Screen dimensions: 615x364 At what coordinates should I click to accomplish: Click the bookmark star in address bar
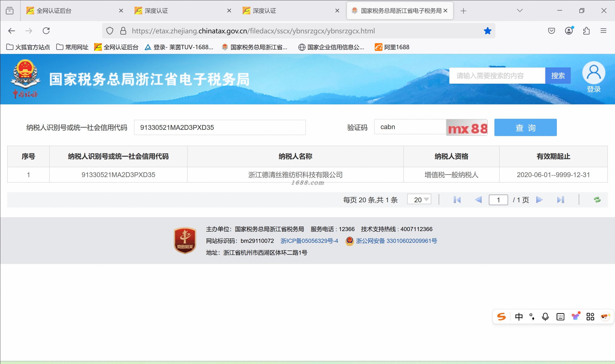click(487, 31)
